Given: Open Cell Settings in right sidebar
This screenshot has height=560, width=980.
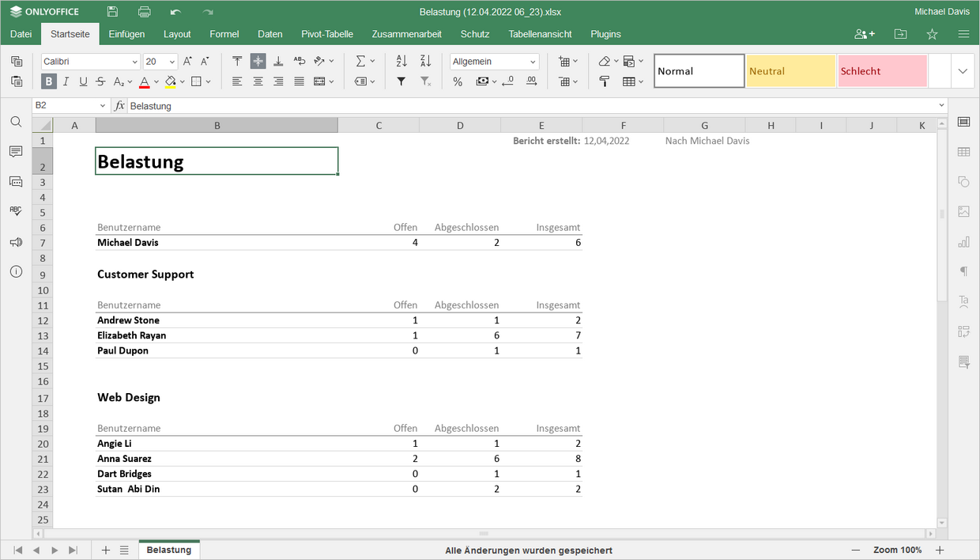Looking at the screenshot, I should (963, 122).
